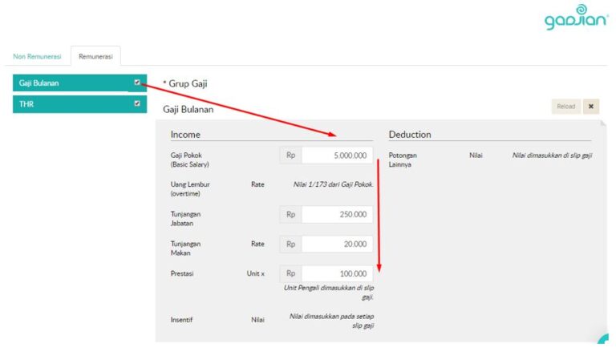
Task: Click Rp prefix beside Tunjangan Makan
Action: 290,244
